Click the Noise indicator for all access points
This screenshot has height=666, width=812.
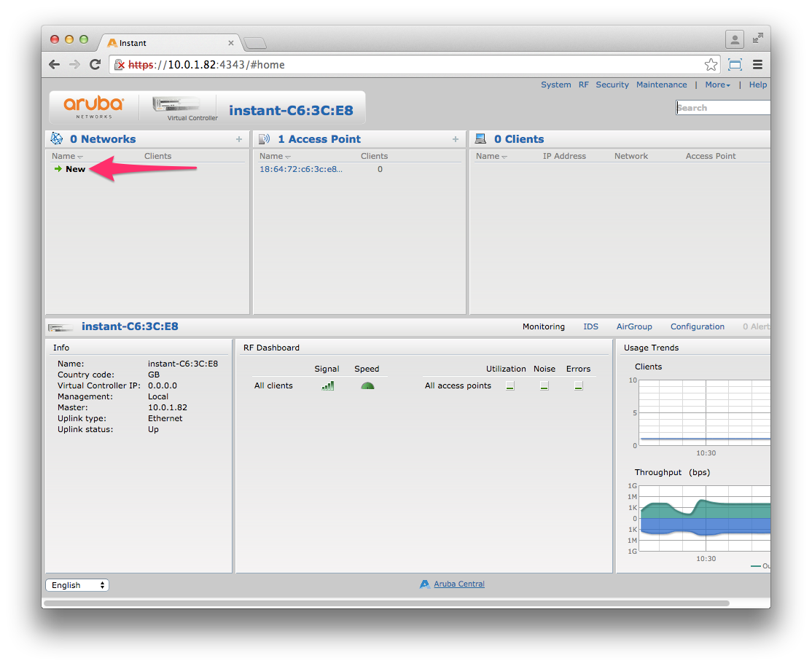coord(544,385)
